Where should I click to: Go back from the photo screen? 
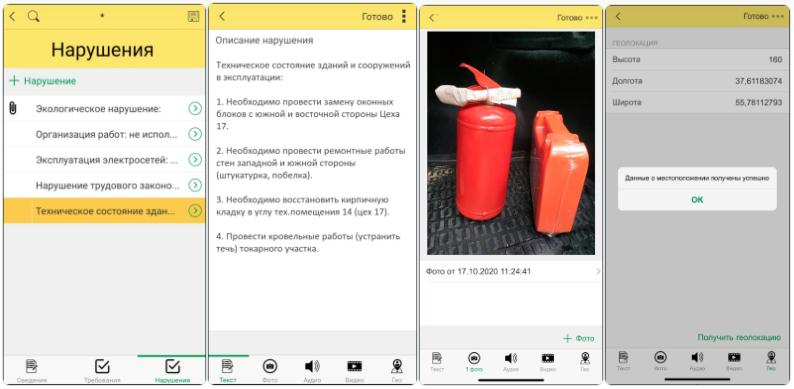click(x=431, y=18)
